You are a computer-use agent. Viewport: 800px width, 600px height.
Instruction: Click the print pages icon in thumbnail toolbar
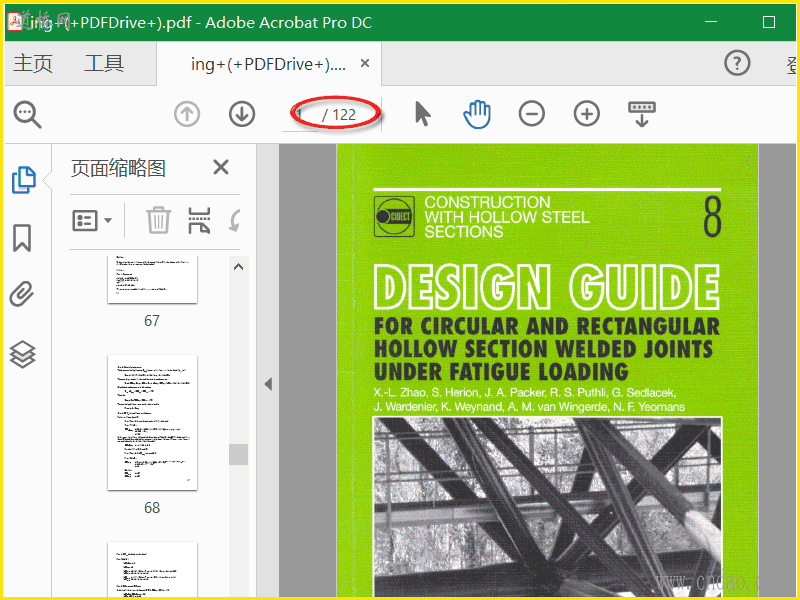(199, 220)
